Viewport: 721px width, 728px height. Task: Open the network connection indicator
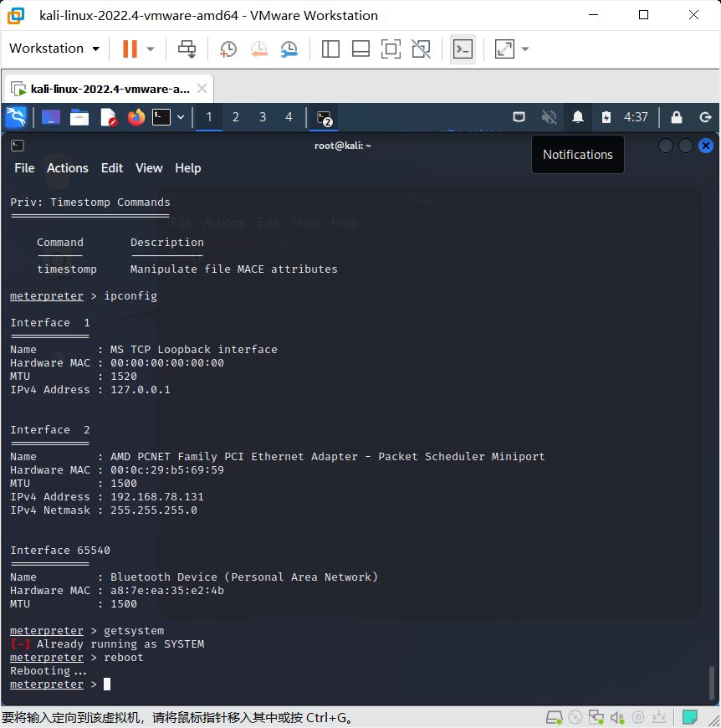(519, 117)
